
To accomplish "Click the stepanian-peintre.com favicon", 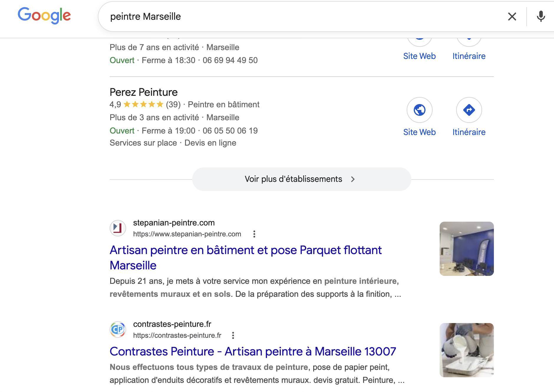I will click(x=118, y=228).
